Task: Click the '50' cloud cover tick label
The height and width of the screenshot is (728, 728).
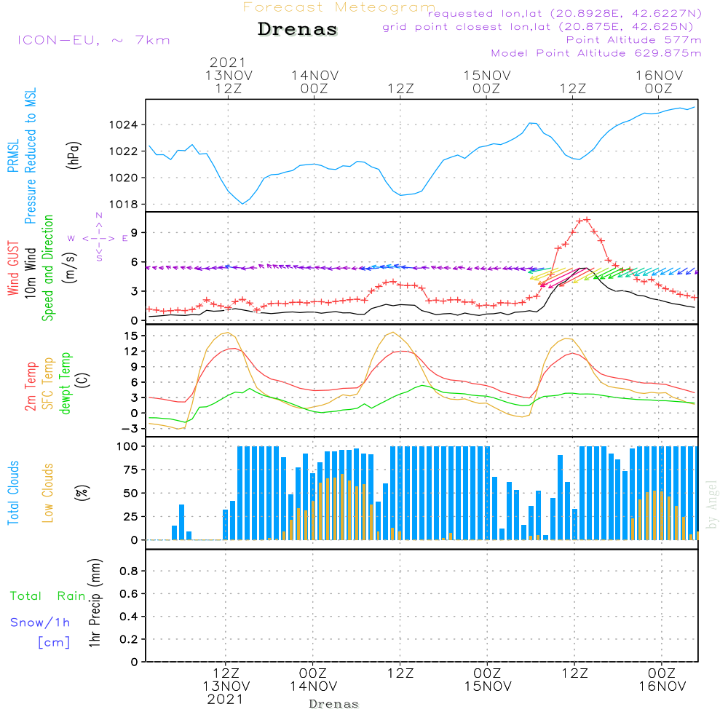Action: click(131, 493)
